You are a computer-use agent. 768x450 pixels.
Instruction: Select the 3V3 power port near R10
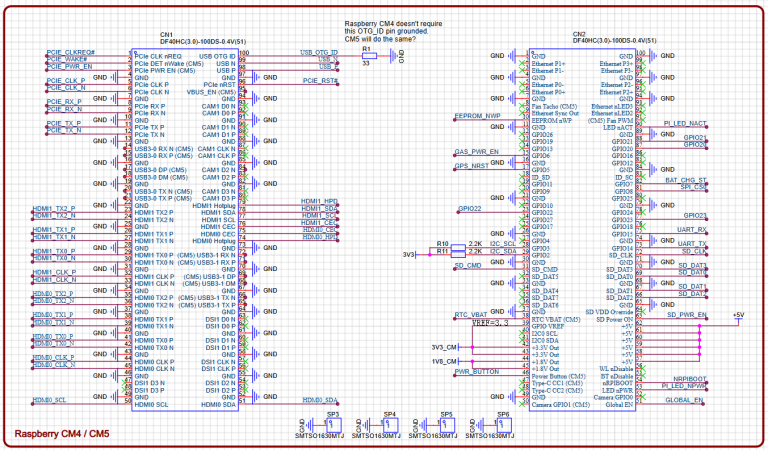(409, 255)
